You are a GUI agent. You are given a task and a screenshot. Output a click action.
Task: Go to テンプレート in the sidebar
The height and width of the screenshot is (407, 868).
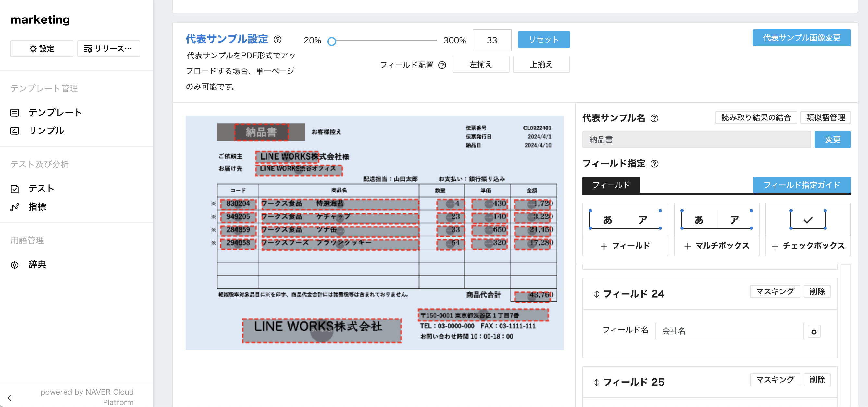coord(55,113)
